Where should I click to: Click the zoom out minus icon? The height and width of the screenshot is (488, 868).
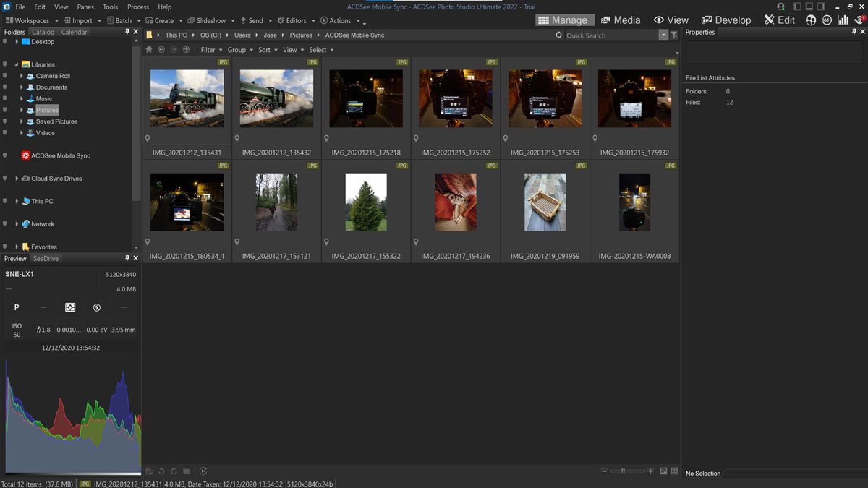coord(605,471)
